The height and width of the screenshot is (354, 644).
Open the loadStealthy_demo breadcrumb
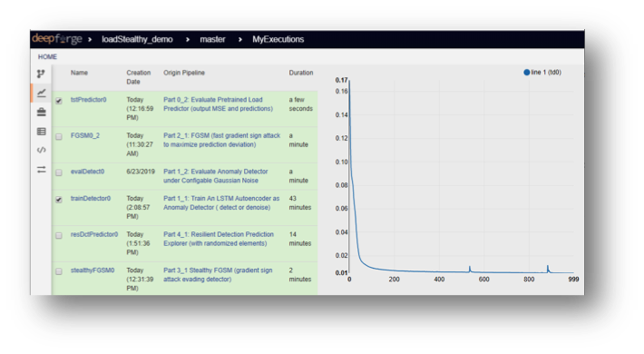pos(137,39)
